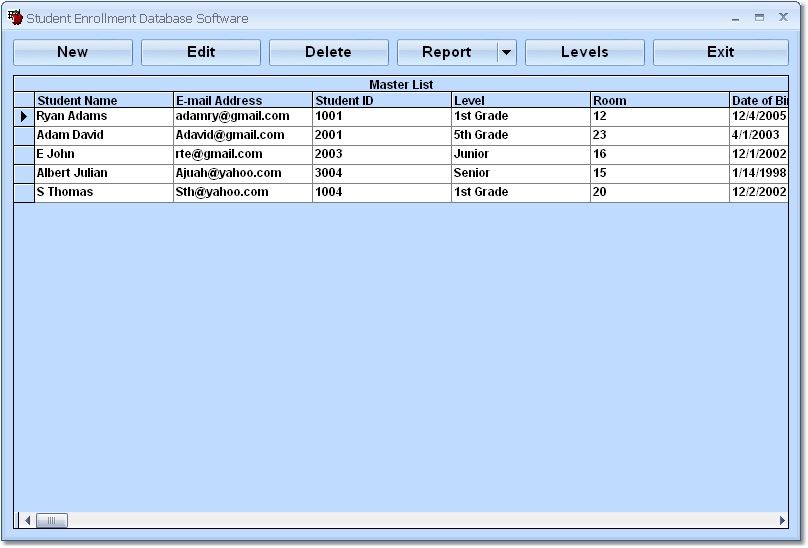Image resolution: width=808 pixels, height=548 pixels.
Task: Sort by E-mail Address column header
Action: [243, 100]
